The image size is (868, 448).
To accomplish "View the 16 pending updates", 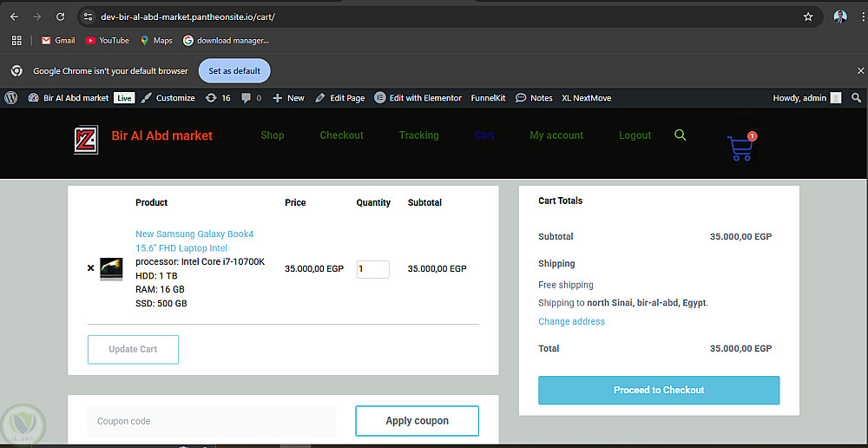I will point(218,98).
